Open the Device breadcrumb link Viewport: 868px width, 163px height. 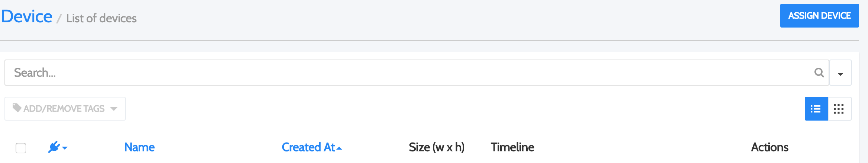click(27, 16)
